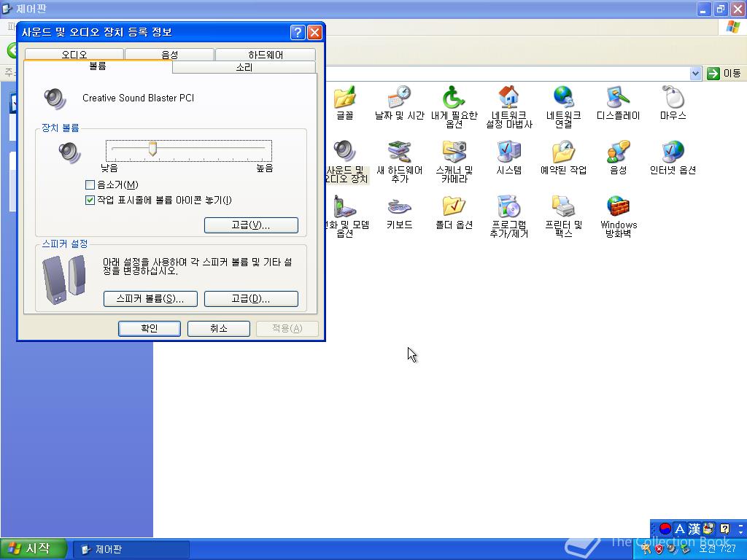Viewport: 747px width, 560px height.
Task: Open 전화 및 모뎀 옵션 icon
Action: (x=347, y=217)
